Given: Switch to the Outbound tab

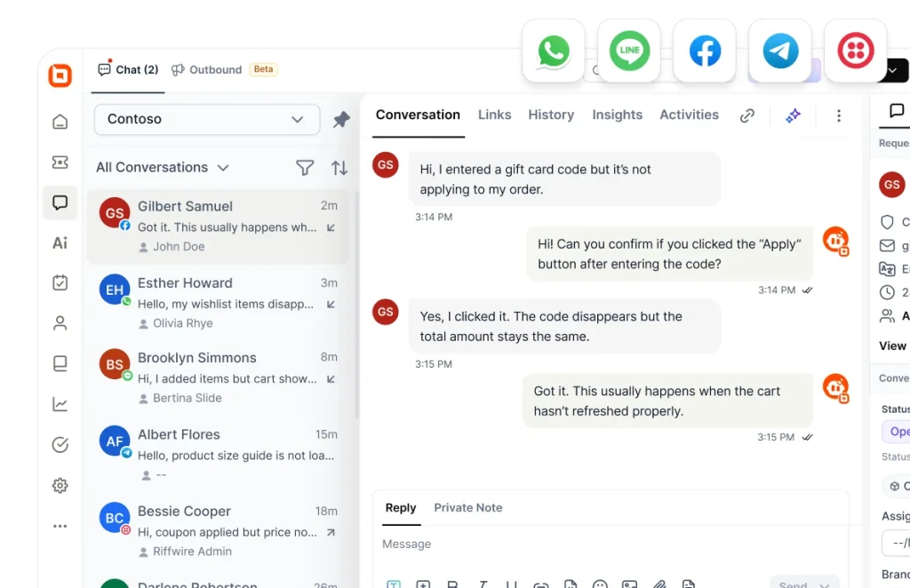Looking at the screenshot, I should click(x=206, y=69).
